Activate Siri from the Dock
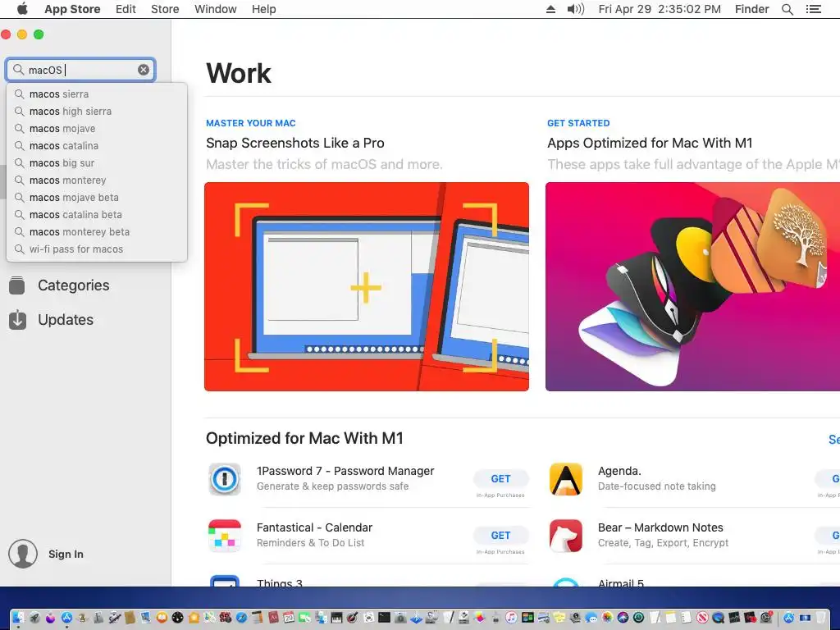 [623, 618]
